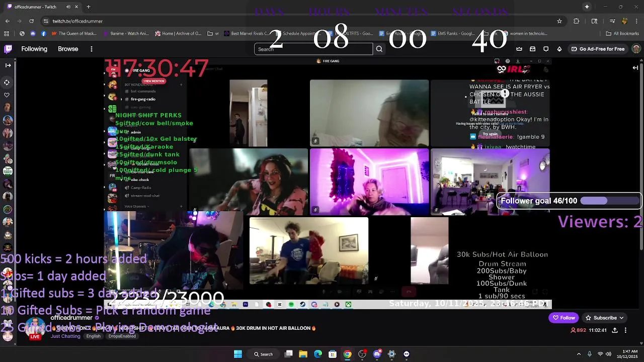Image resolution: width=644 pixels, height=362 pixels.
Task: Expand the chat panel arrow on right
Action: 635,67
